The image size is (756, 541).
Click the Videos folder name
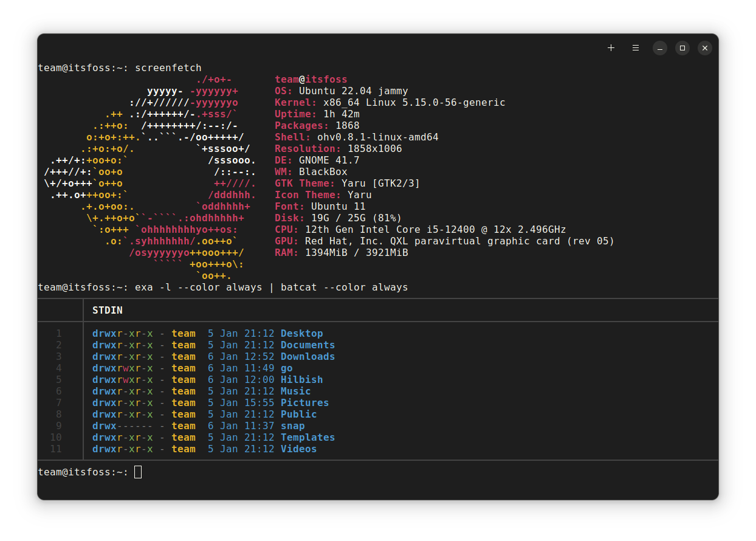click(x=298, y=449)
